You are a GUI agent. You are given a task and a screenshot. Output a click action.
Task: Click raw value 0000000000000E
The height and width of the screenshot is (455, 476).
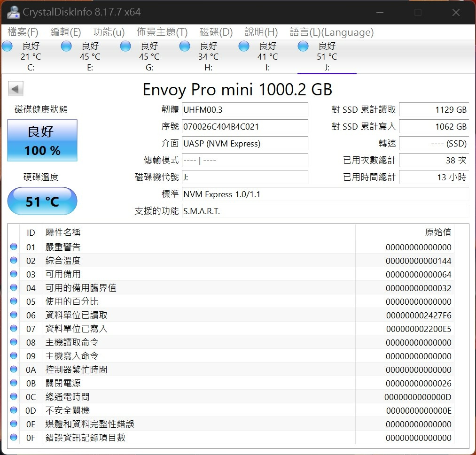419,411
